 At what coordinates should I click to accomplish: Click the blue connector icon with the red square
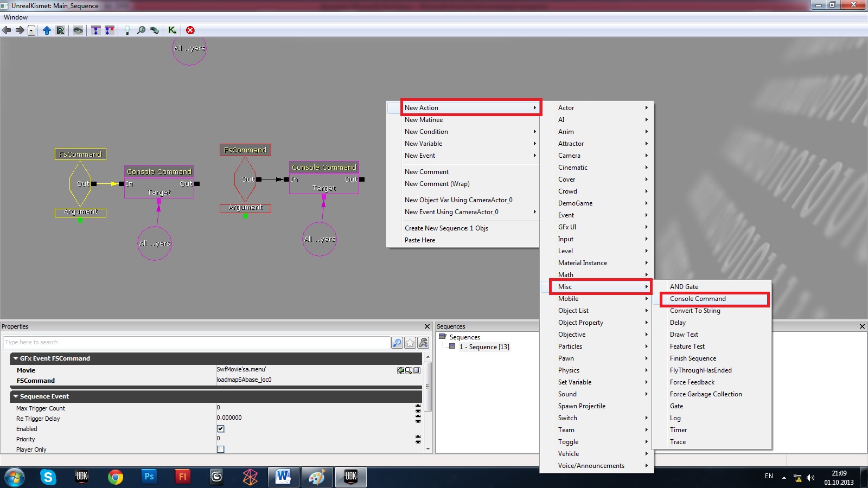coord(110,30)
